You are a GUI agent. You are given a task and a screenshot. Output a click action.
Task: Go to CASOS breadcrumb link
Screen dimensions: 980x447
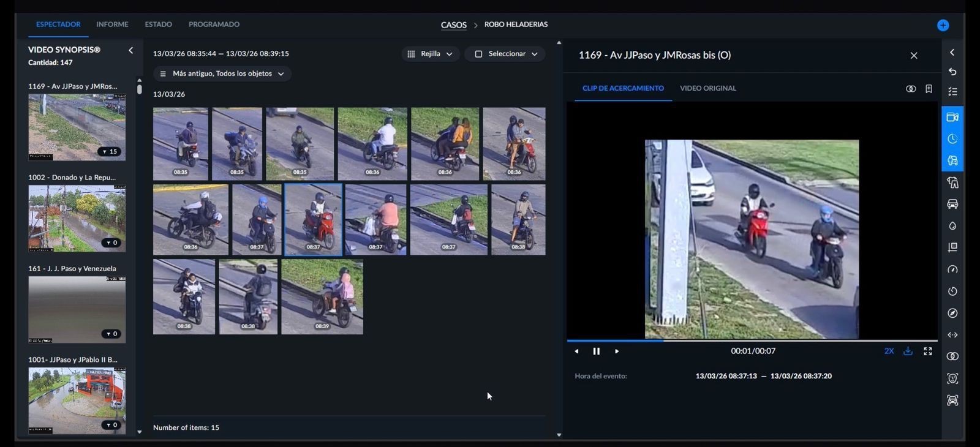(x=453, y=25)
